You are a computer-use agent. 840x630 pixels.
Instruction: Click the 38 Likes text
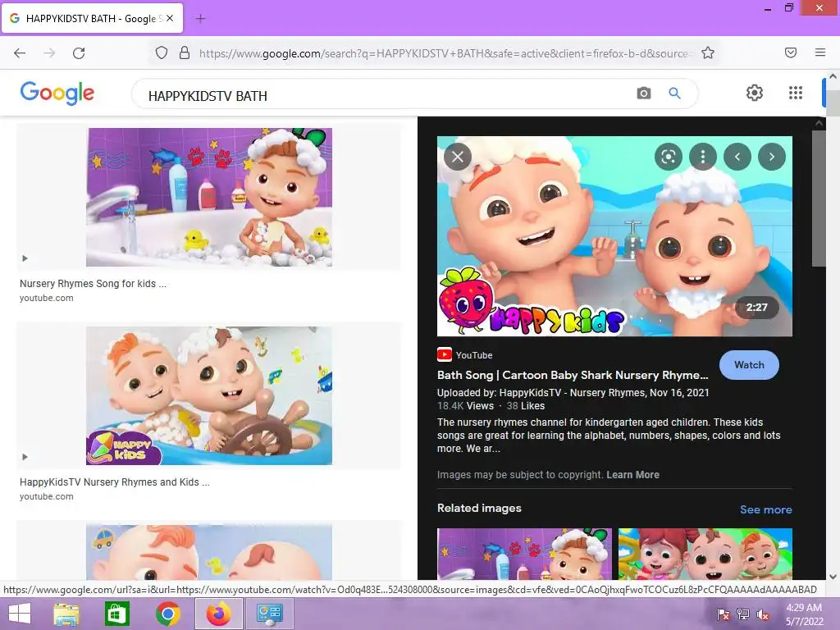click(x=526, y=406)
